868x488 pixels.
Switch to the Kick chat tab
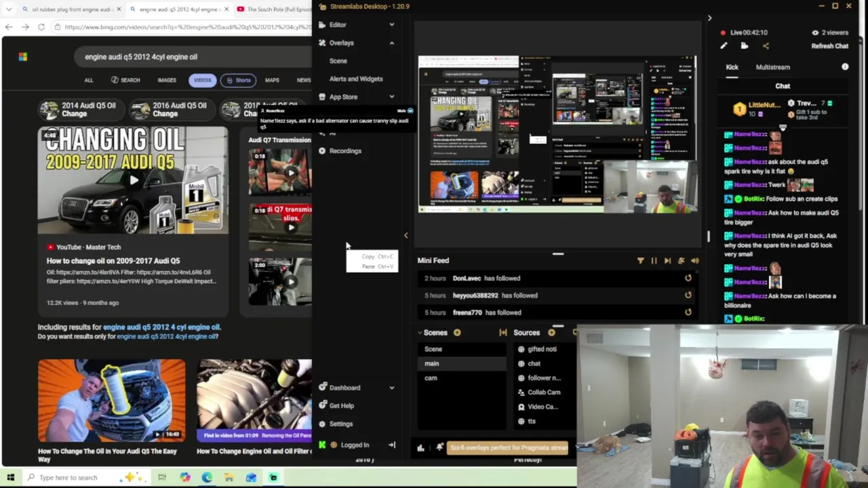(732, 67)
